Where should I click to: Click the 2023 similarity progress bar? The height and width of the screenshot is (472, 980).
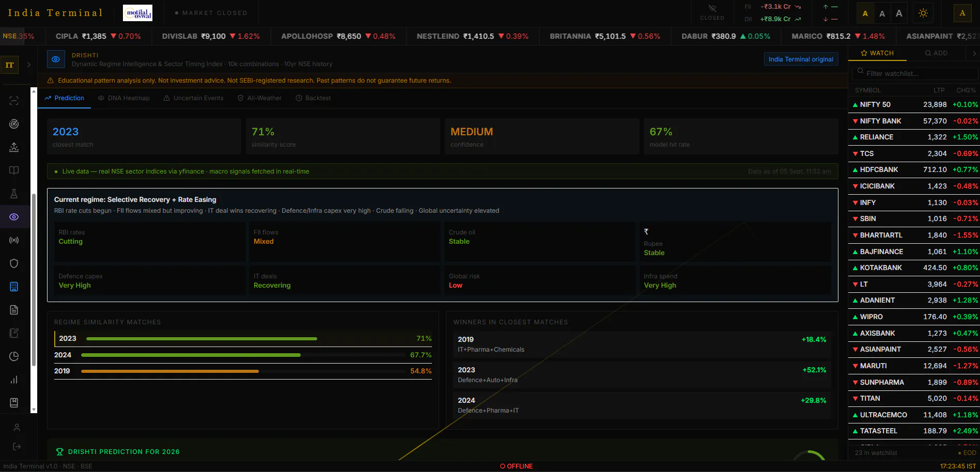tap(202, 339)
